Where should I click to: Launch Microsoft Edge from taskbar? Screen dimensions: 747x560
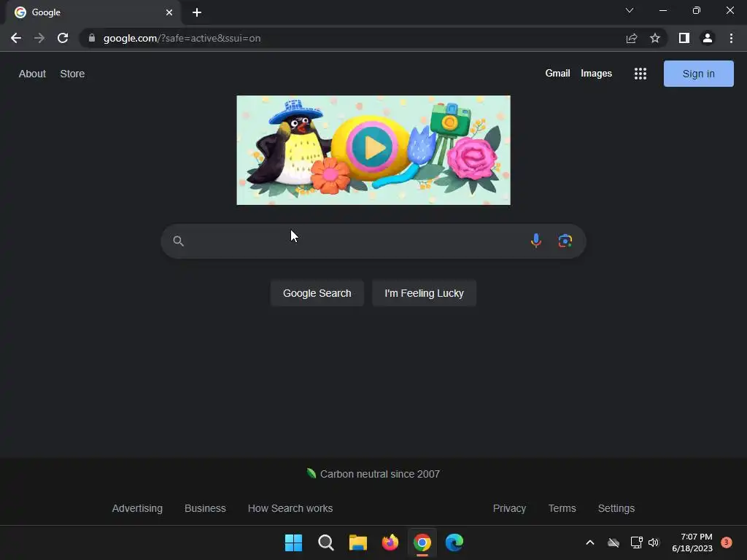point(454,542)
